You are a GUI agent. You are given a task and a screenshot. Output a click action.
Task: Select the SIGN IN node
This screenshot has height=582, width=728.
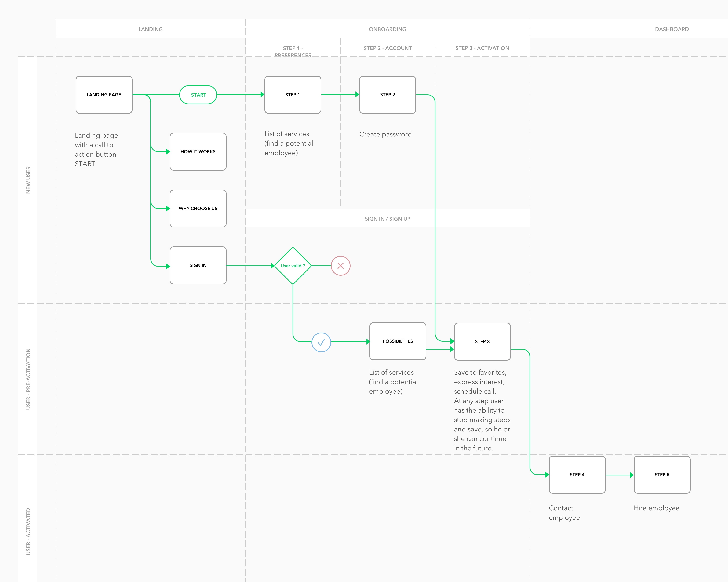point(198,265)
